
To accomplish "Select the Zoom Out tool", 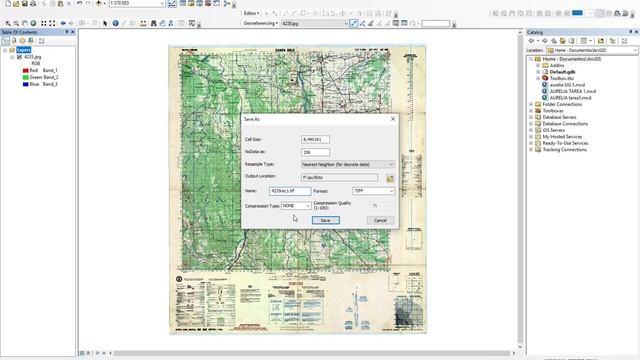I will 16,23.
